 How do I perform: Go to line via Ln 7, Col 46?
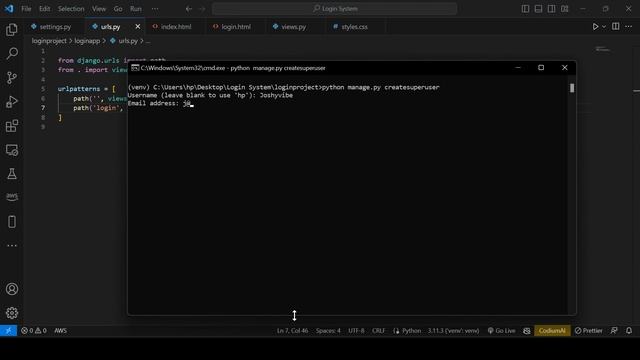click(x=292, y=331)
